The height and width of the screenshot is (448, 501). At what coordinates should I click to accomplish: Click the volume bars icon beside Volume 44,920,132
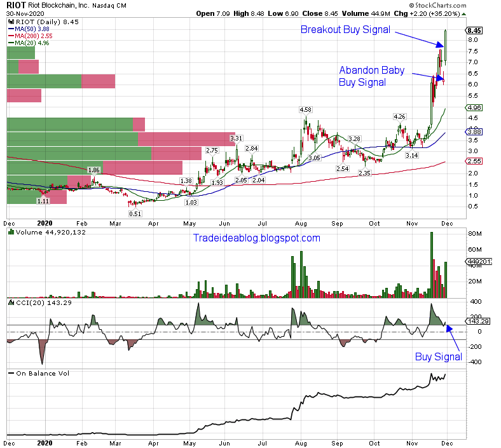click(11, 232)
